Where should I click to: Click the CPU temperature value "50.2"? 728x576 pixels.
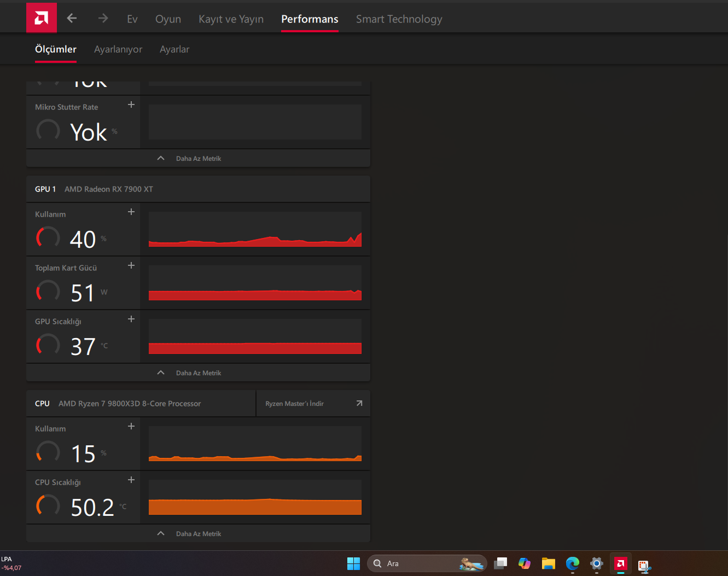(92, 508)
